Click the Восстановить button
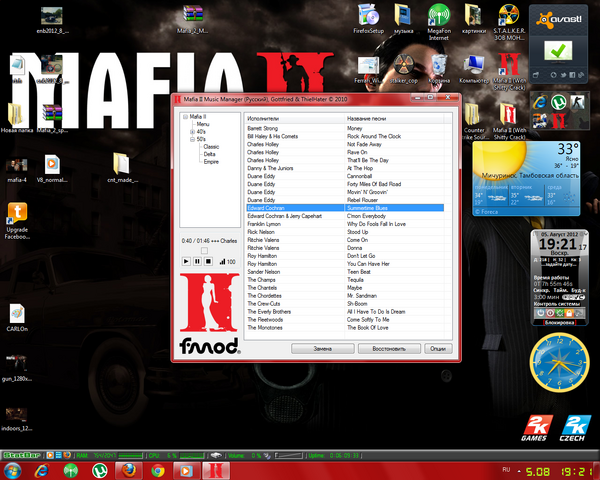Viewport: 600px width, 480px height. (x=389, y=349)
